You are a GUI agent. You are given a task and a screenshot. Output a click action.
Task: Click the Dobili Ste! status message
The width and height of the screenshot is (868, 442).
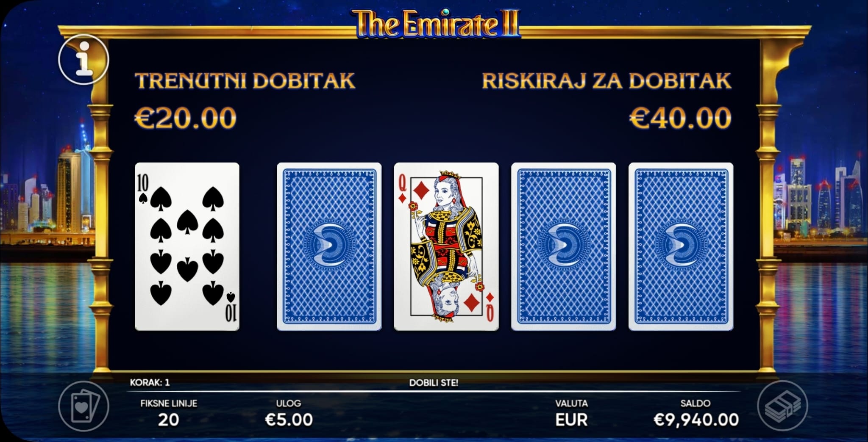[x=434, y=383]
